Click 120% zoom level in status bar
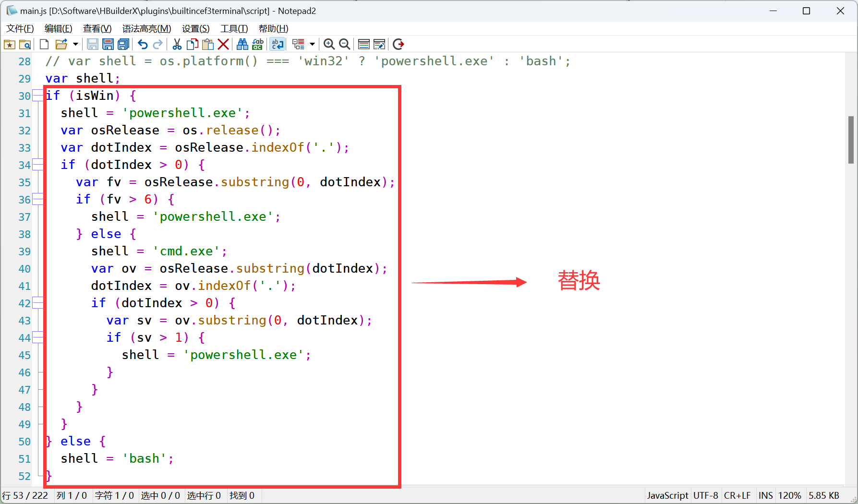Image resolution: width=858 pixels, height=504 pixels. click(790, 495)
